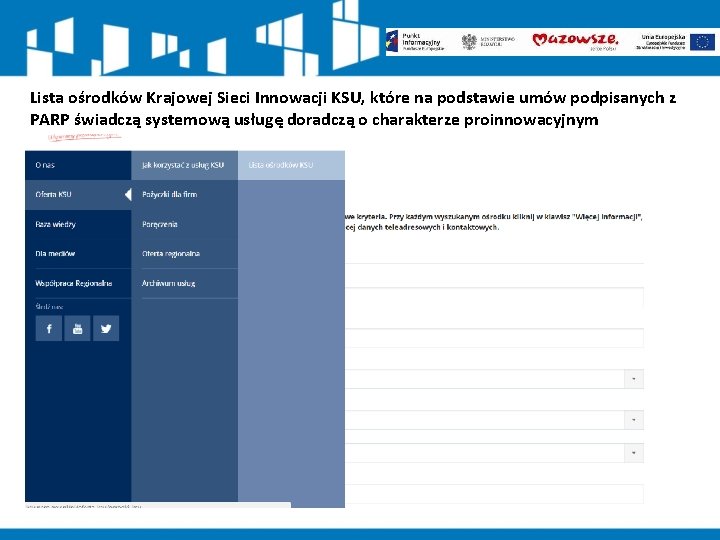Viewport: 720px width, 540px height.
Task: Click the second text input field
Action: [494, 338]
